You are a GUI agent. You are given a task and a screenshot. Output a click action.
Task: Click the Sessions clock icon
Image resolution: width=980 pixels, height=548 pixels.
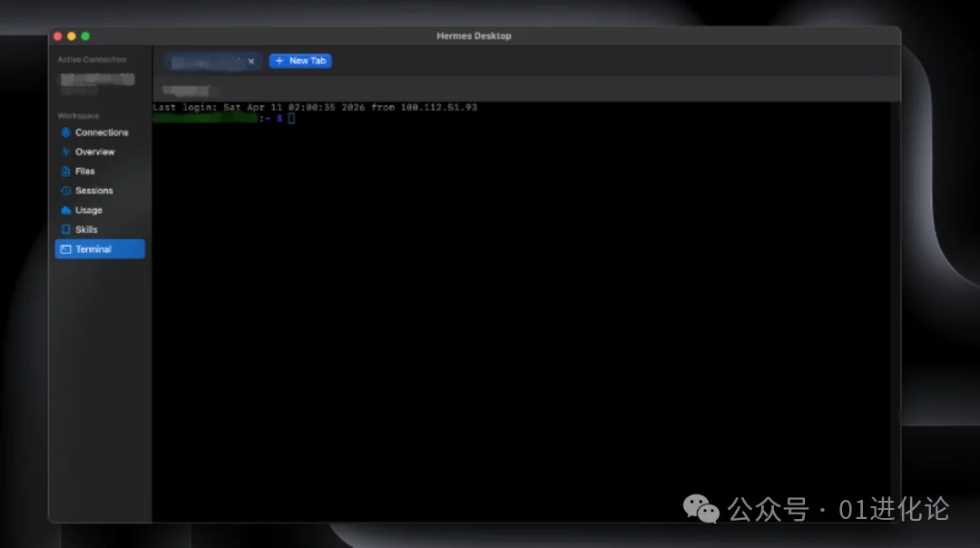66,191
